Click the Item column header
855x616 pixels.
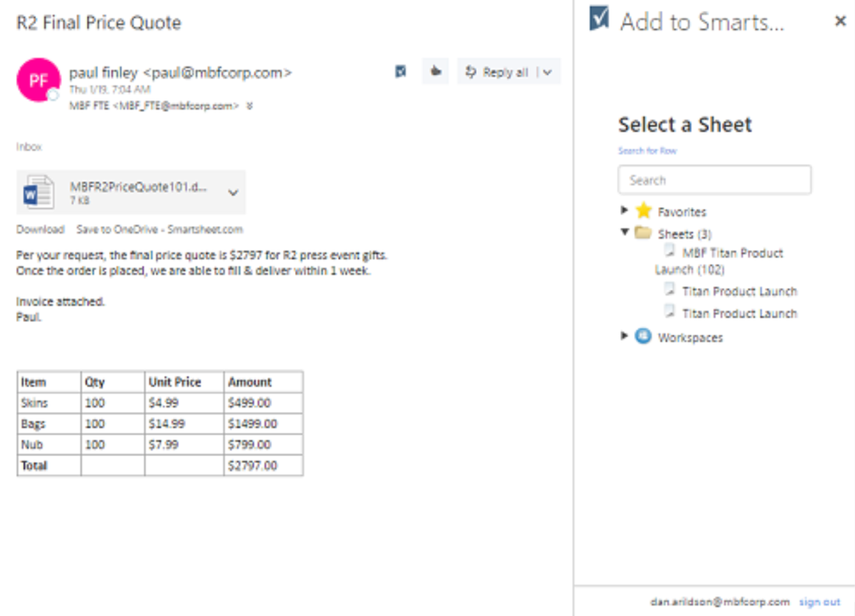pyautogui.click(x=49, y=382)
